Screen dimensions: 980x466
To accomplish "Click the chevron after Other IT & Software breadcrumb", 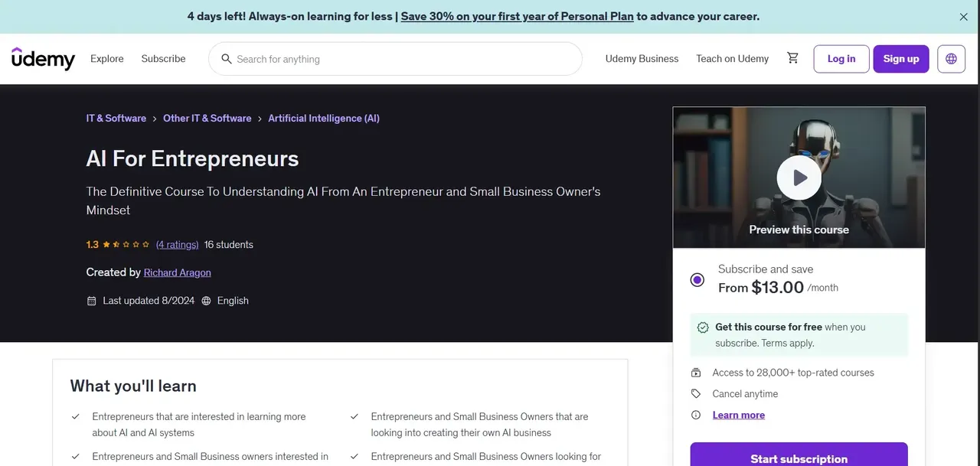I will 260,119.
